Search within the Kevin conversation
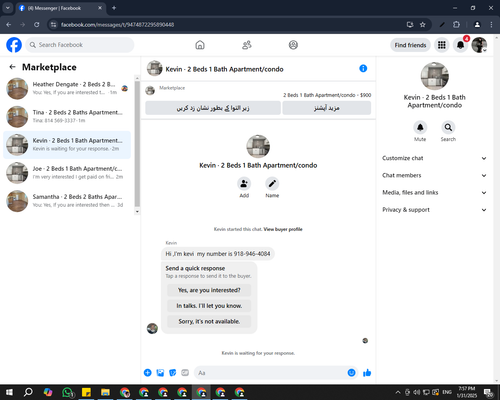This screenshot has width=500, height=400. click(x=448, y=127)
